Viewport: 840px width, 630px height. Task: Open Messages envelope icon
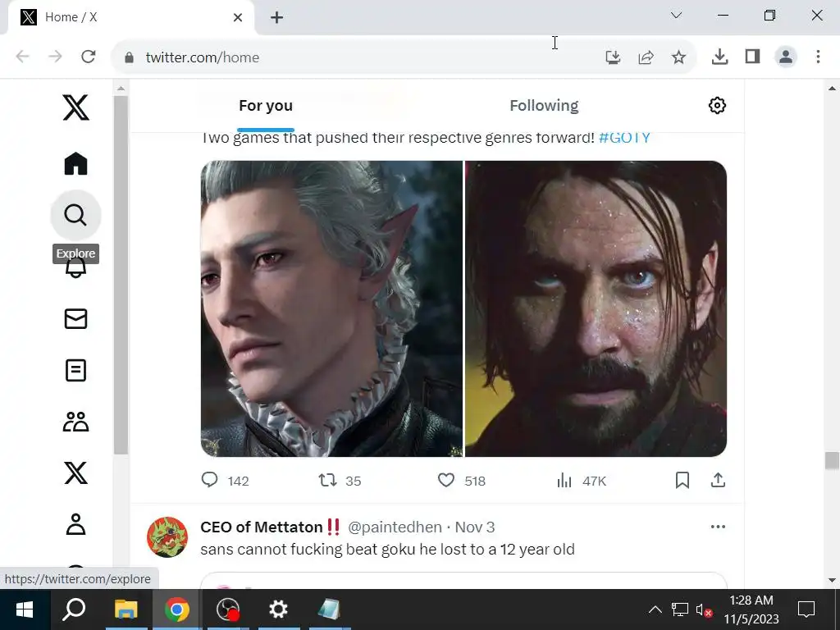(x=75, y=318)
